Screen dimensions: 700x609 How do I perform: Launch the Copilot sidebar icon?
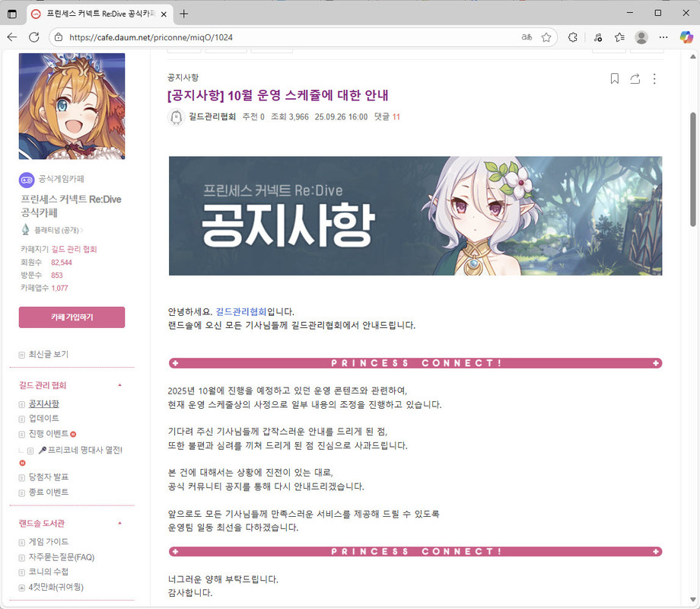(x=686, y=37)
